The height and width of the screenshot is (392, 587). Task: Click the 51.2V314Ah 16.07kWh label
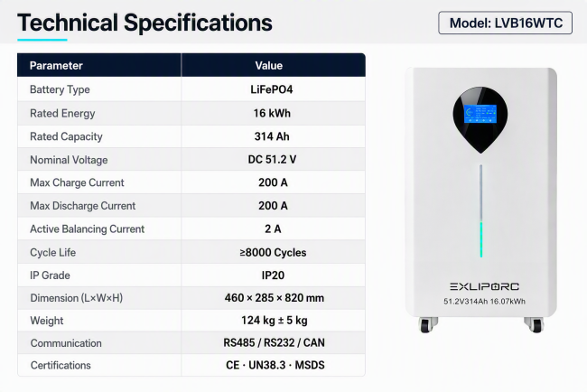pos(484,302)
